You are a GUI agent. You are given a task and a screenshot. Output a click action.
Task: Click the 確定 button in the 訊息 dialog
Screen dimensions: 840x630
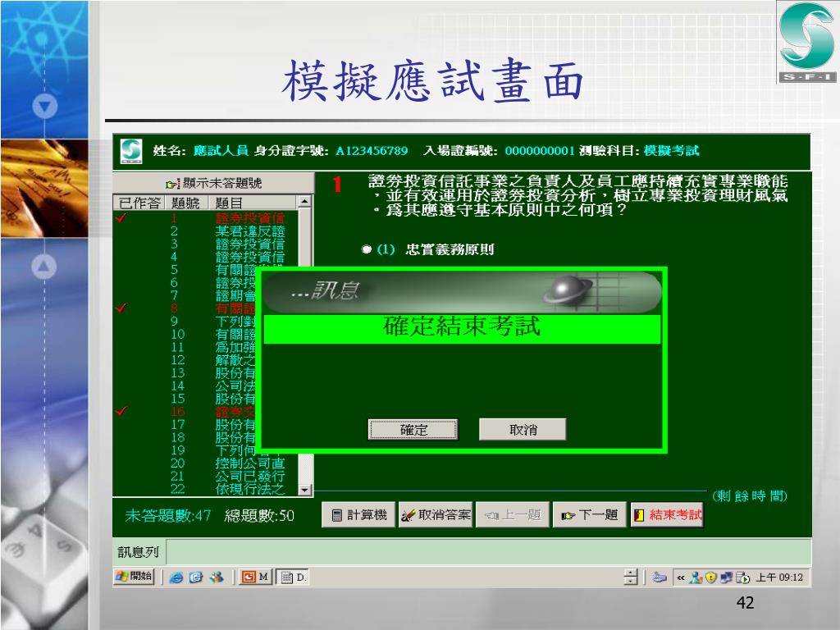pos(413,429)
